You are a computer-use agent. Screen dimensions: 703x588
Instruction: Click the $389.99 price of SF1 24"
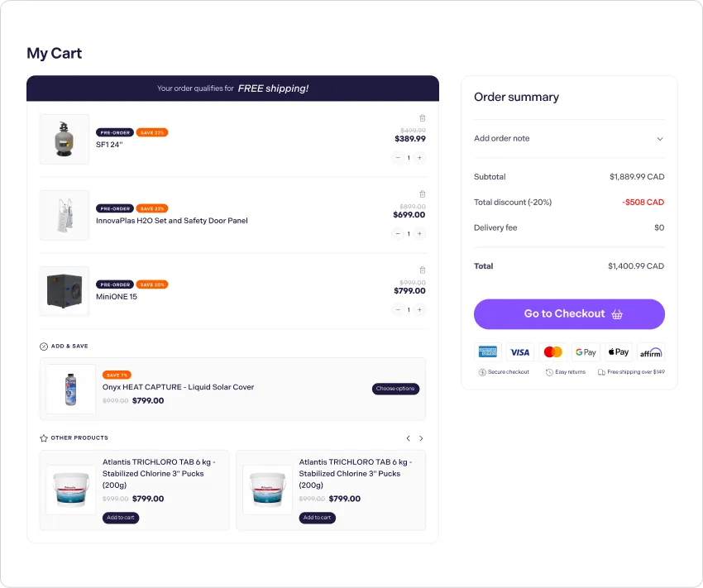tap(409, 138)
